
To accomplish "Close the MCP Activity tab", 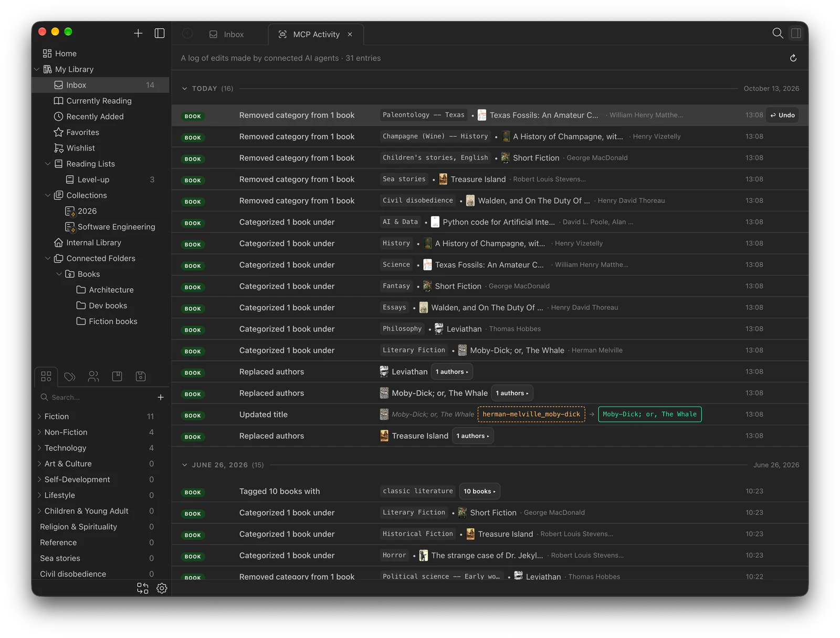I will [350, 34].
